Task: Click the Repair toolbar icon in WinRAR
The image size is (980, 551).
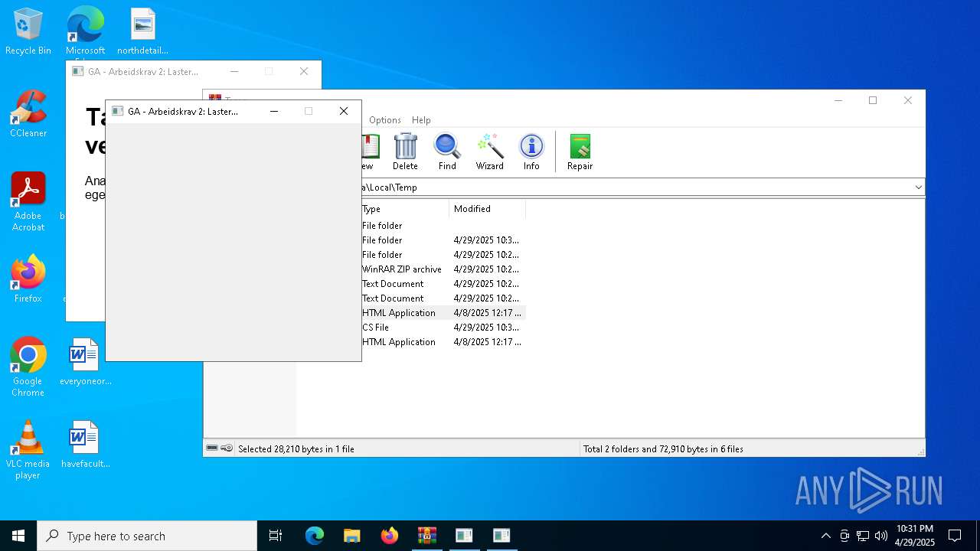Action: tap(580, 152)
